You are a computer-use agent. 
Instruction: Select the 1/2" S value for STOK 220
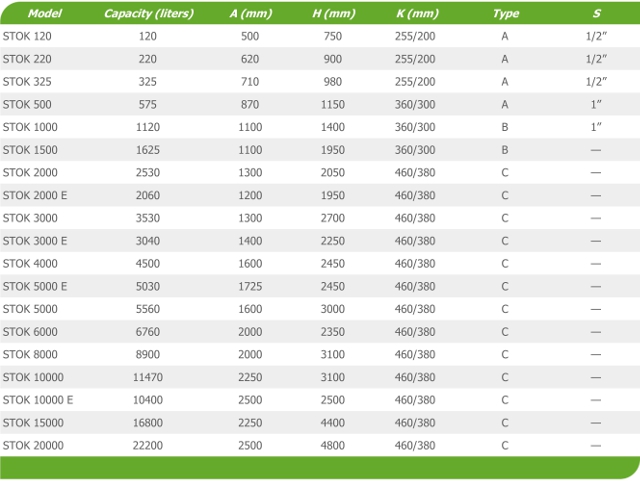pos(596,59)
